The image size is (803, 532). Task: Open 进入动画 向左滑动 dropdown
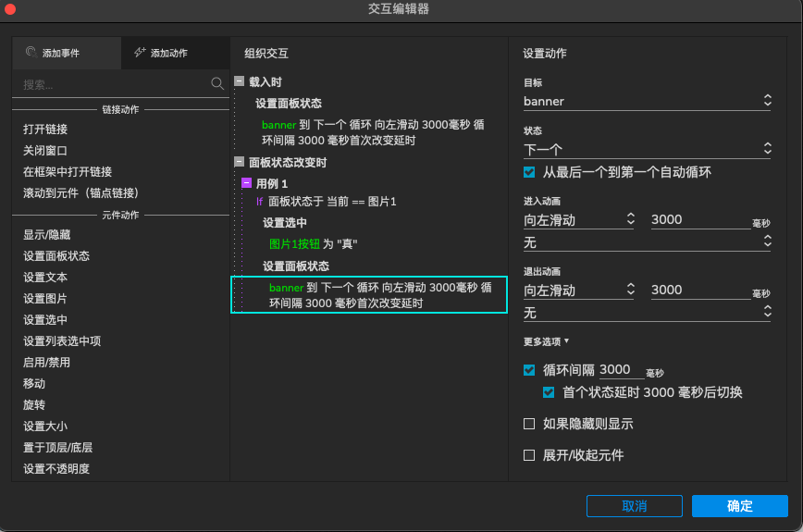coord(579,220)
